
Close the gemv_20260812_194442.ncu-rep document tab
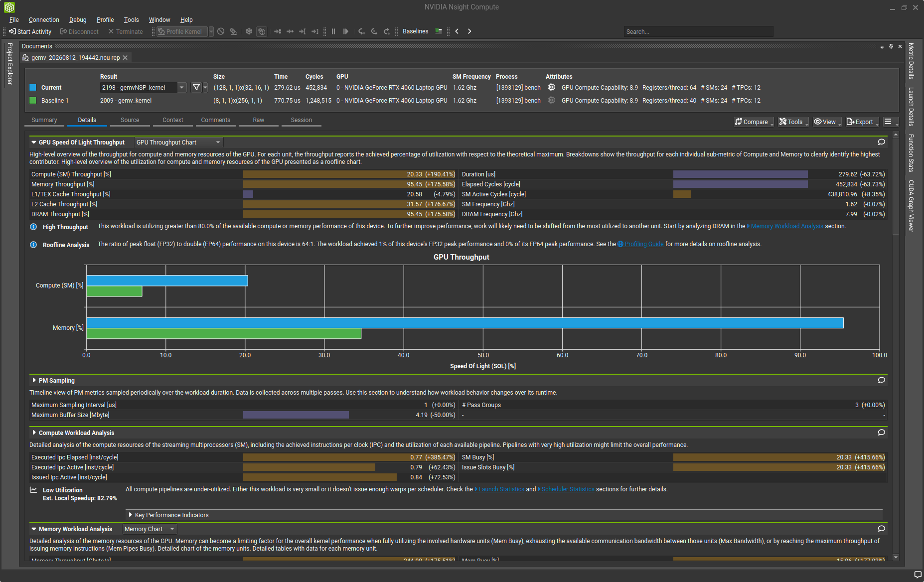(125, 58)
